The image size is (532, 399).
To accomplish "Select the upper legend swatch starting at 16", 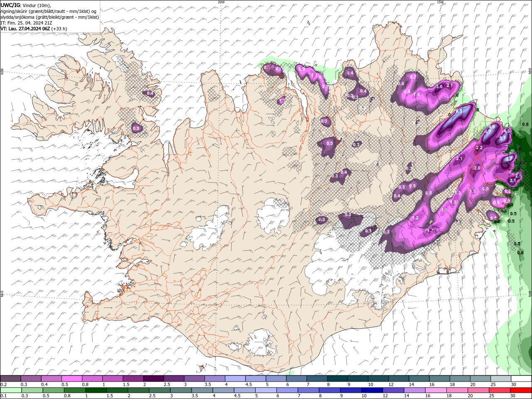I will pos(440,379).
